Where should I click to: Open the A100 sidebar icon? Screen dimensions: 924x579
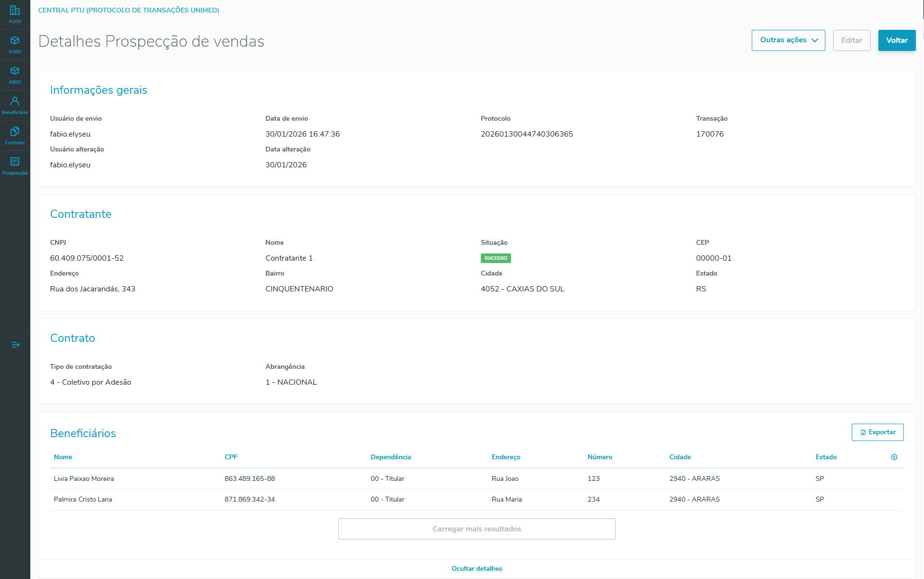pos(15,14)
